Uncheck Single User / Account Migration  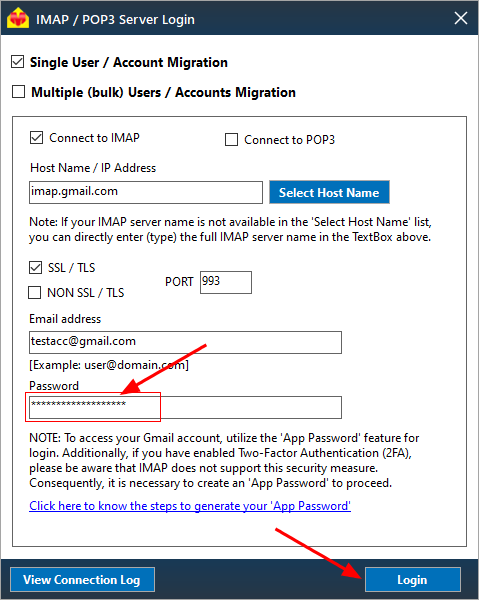[18, 62]
